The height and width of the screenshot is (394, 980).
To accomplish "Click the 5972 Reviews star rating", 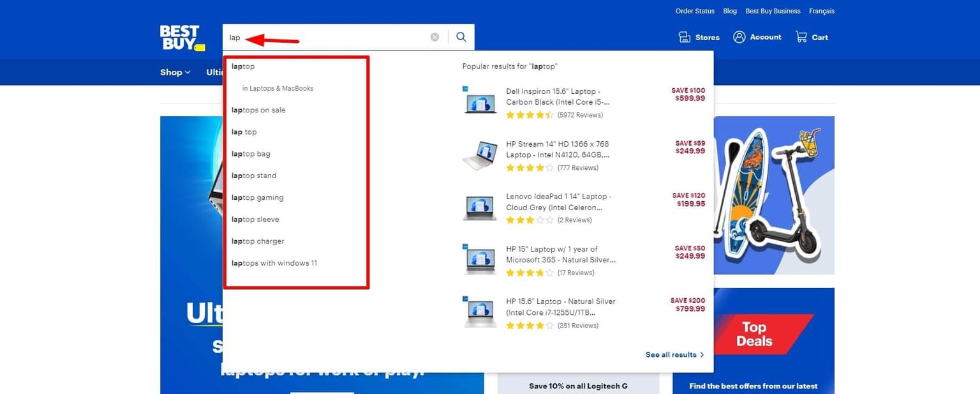I will pyautogui.click(x=555, y=115).
